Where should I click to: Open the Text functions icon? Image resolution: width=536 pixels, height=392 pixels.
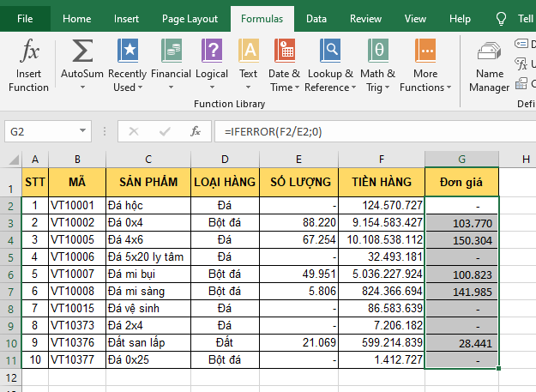pos(248,53)
